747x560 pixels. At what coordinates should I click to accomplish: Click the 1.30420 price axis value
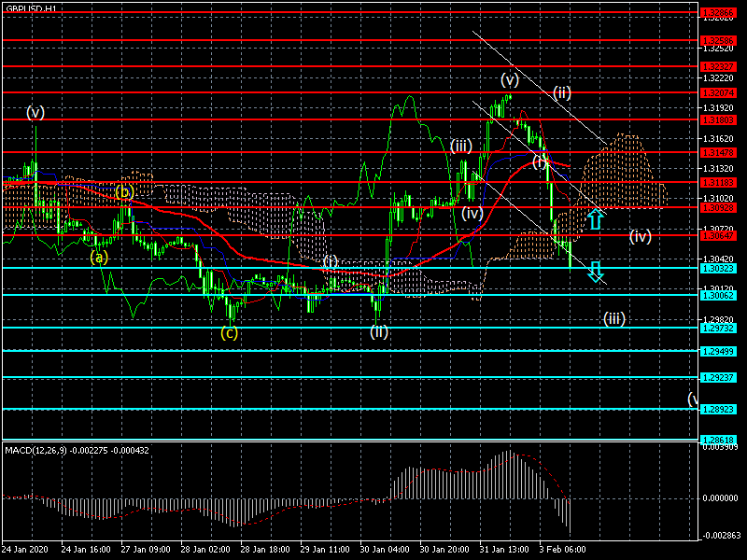[718, 259]
